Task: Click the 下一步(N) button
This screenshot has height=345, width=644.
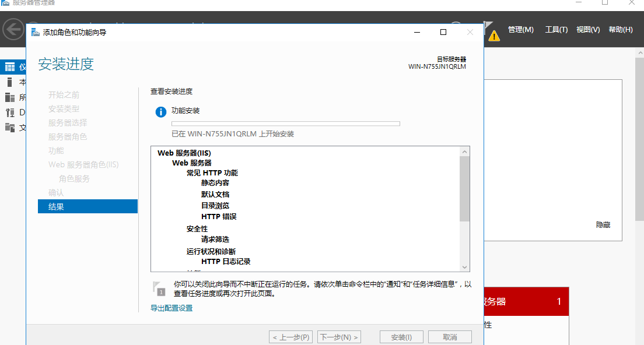Action: [339, 337]
